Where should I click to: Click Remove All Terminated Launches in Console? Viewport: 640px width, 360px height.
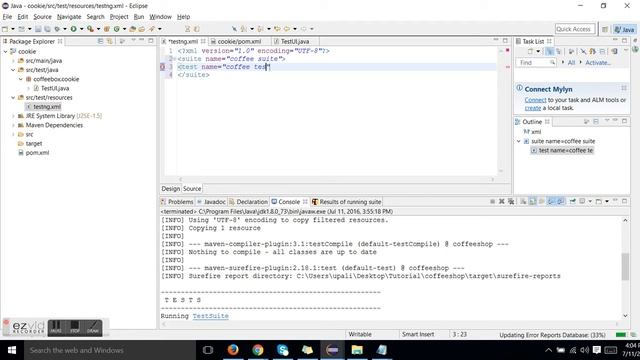(x=511, y=202)
